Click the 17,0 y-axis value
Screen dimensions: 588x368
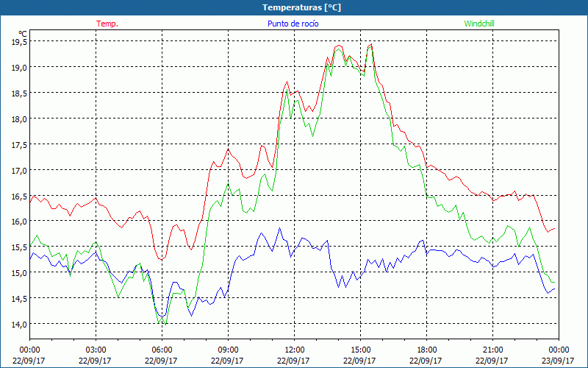[x=19, y=171]
